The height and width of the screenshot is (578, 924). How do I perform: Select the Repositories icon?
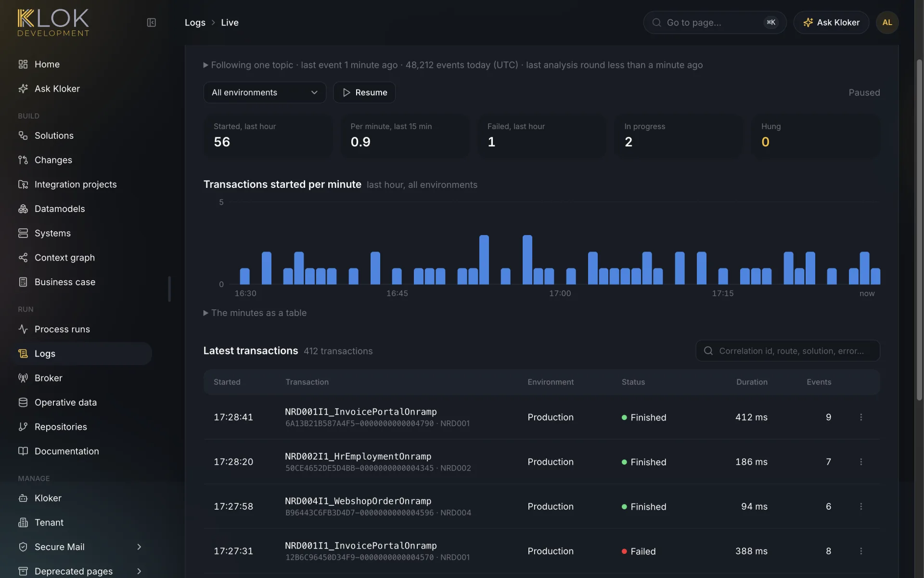[23, 427]
